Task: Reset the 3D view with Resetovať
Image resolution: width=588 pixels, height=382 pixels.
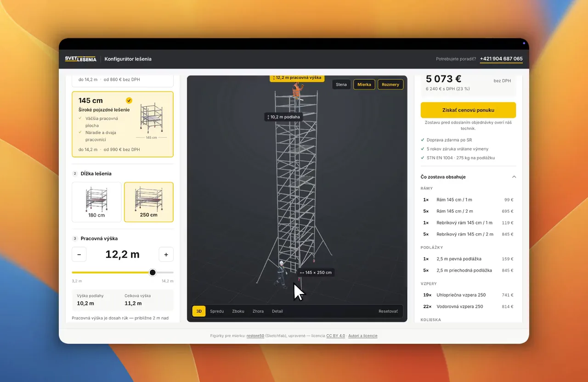Action: [x=388, y=311]
